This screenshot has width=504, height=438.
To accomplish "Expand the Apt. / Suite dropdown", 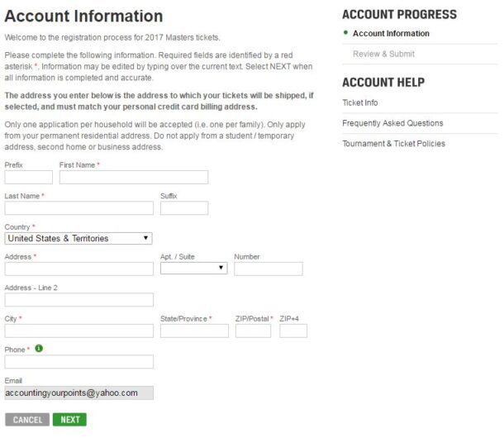I will point(193,268).
